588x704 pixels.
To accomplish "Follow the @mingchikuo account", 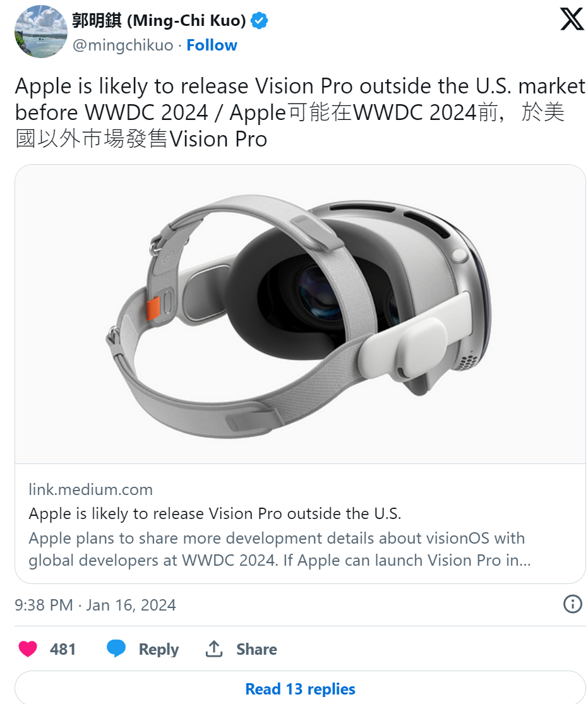I will [212, 45].
